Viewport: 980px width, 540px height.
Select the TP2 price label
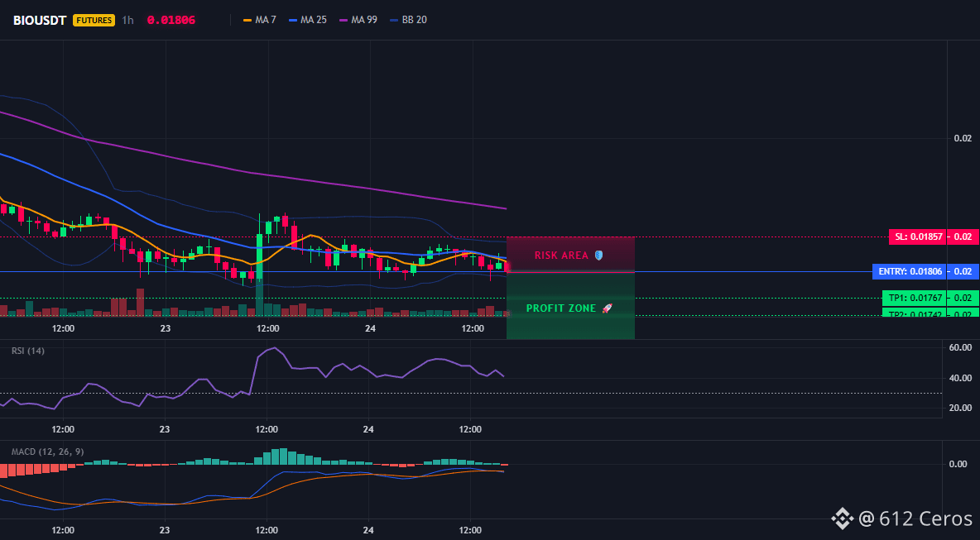coord(914,312)
